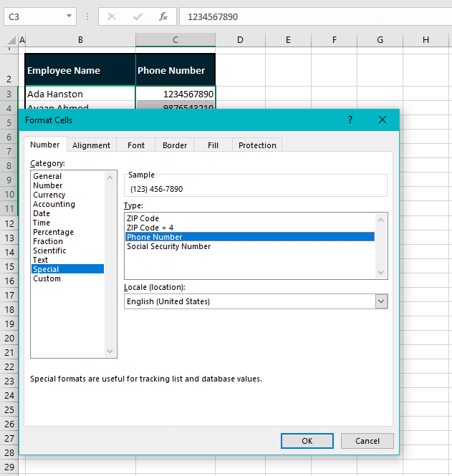Click Category list scroll up arrow
The image size is (452, 476).
(110, 178)
